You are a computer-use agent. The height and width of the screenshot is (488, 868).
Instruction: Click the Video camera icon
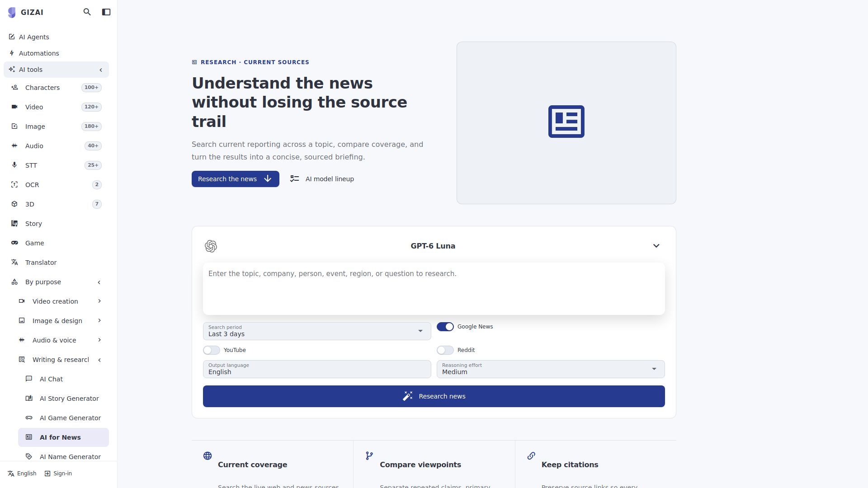(x=14, y=107)
